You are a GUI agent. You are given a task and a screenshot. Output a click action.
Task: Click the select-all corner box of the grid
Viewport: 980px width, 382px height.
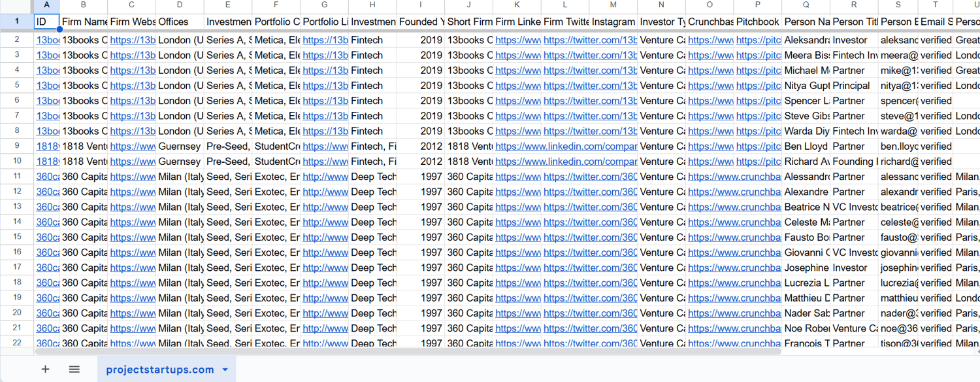[17, 5]
